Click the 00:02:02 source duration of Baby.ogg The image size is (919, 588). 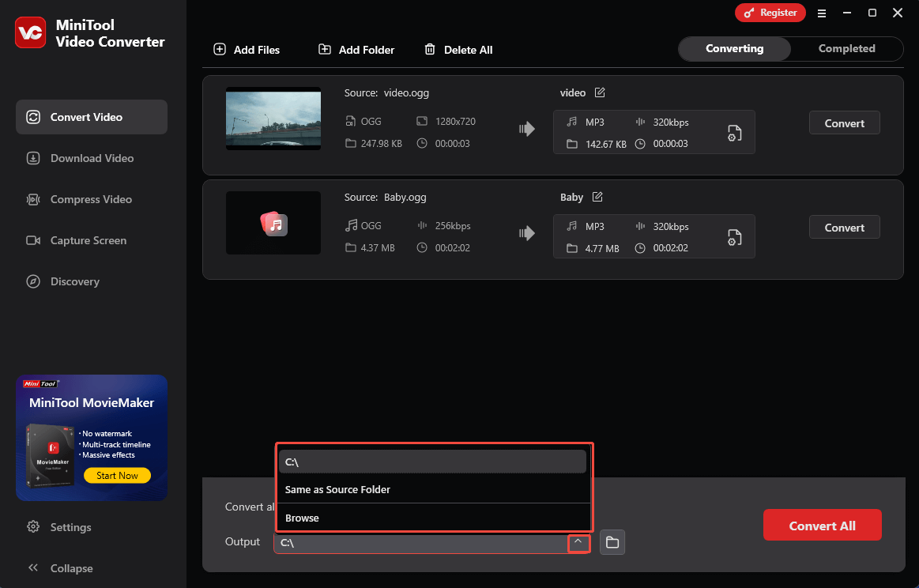point(452,248)
